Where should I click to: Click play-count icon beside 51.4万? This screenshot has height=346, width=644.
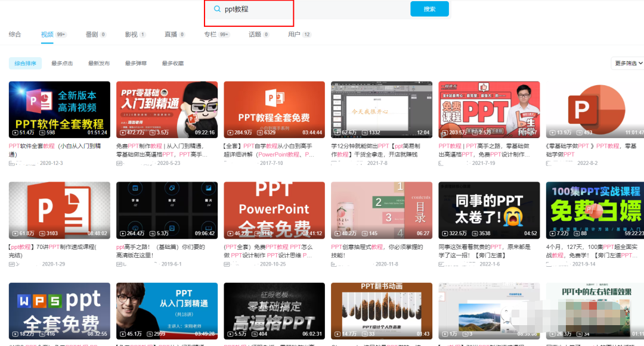(15, 133)
